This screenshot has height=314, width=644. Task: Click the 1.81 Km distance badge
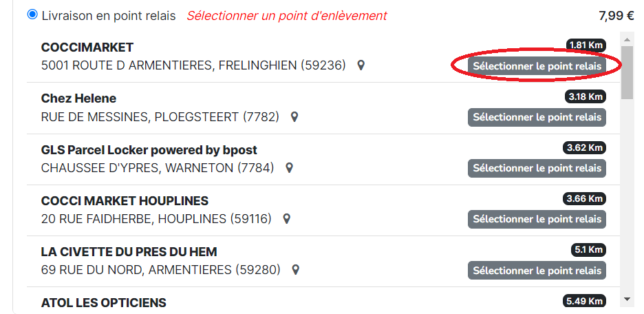click(x=586, y=45)
